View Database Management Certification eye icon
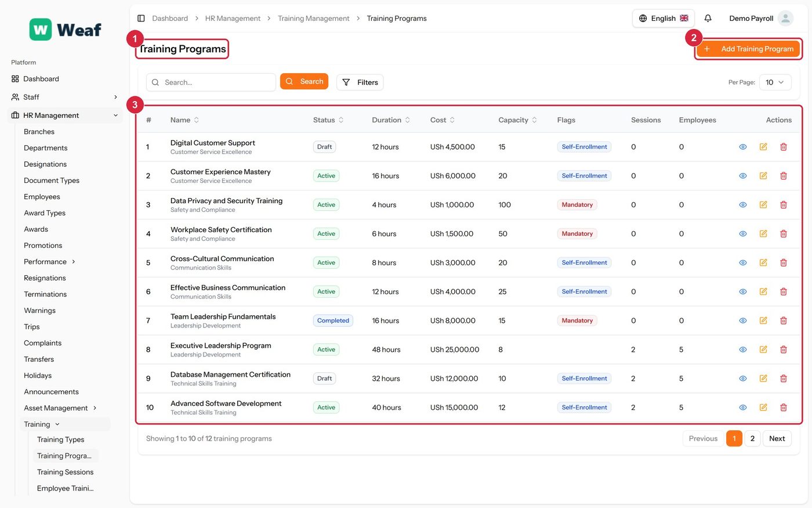This screenshot has width=812, height=508. pyautogui.click(x=743, y=379)
